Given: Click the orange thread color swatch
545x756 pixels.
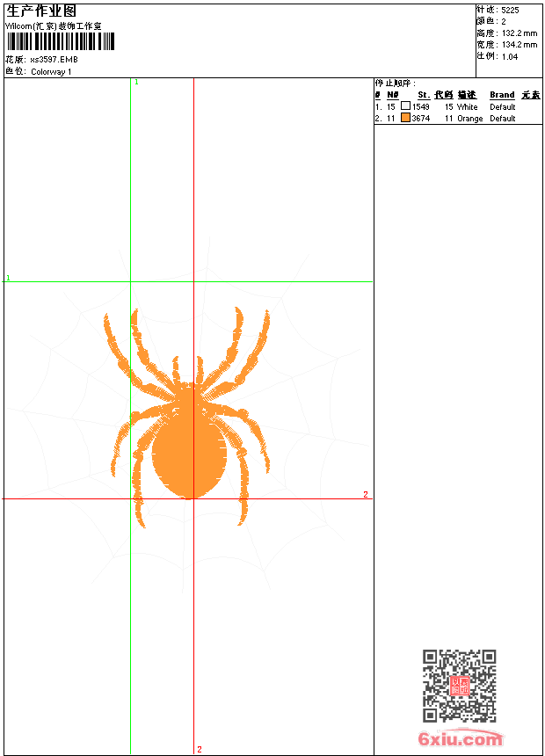Looking at the screenshot, I should 405,118.
